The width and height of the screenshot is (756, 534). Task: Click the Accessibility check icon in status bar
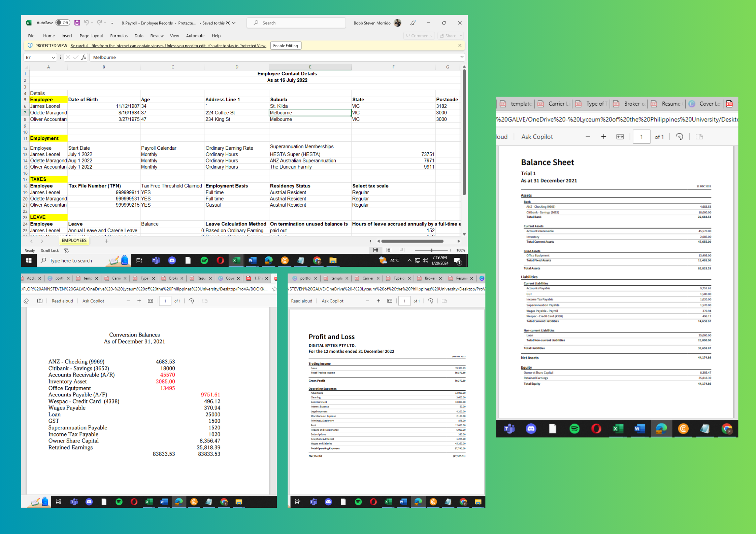(x=67, y=250)
